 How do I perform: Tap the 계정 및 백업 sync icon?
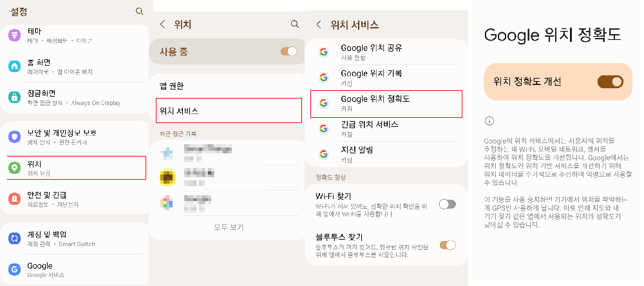(14, 238)
